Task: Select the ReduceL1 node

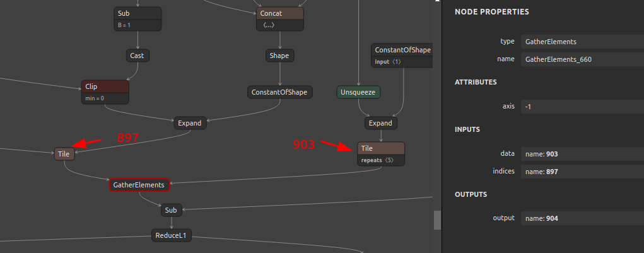Action: 172,235
